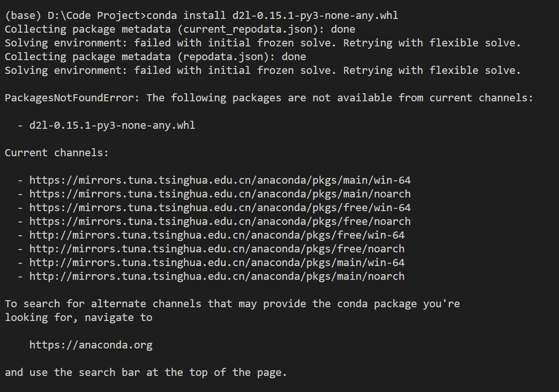Click the 'Current channels:' heading line
The height and width of the screenshot is (392, 559).
(57, 152)
